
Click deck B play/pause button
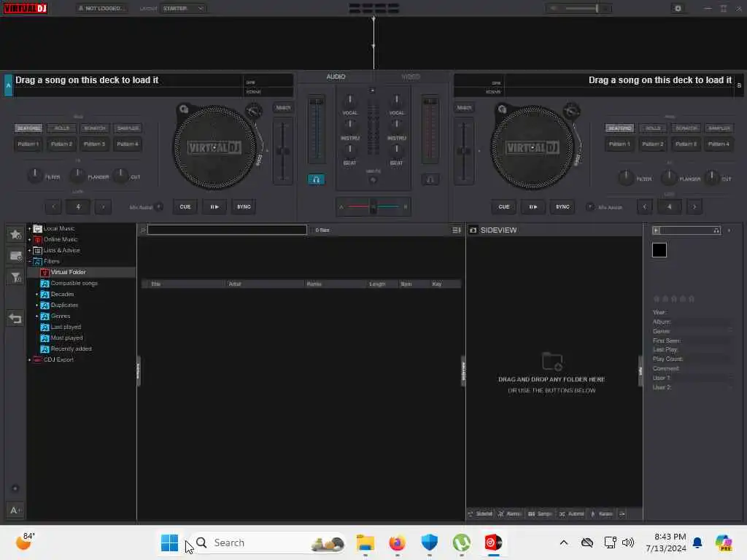(533, 206)
